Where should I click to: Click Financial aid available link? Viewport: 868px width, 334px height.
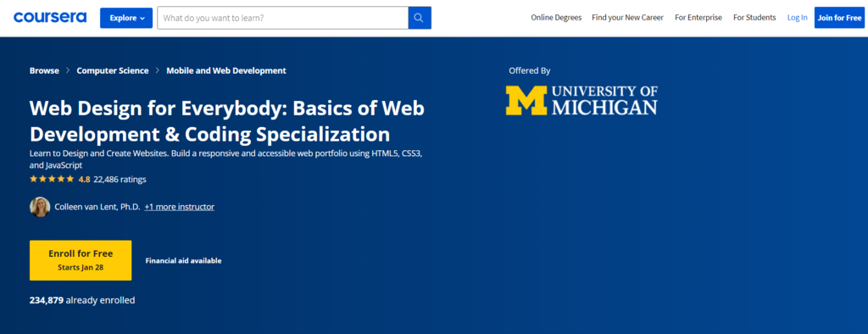(x=183, y=260)
